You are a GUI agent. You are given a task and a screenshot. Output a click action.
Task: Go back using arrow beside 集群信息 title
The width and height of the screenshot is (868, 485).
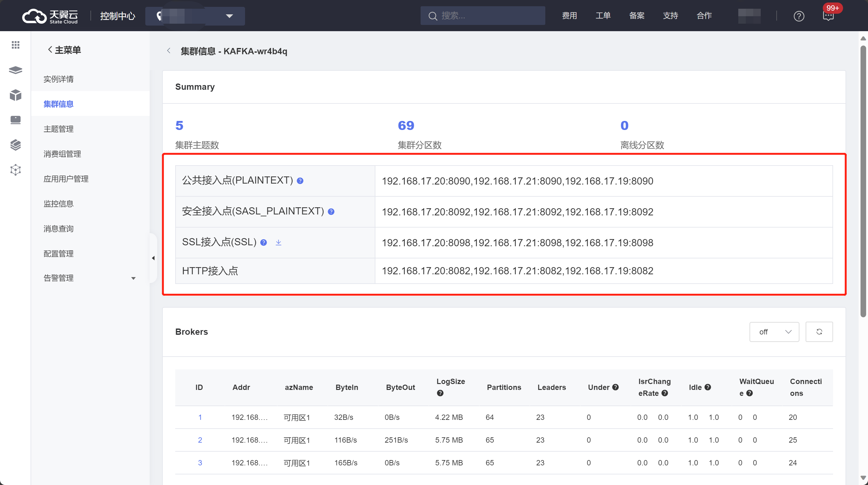(168, 51)
